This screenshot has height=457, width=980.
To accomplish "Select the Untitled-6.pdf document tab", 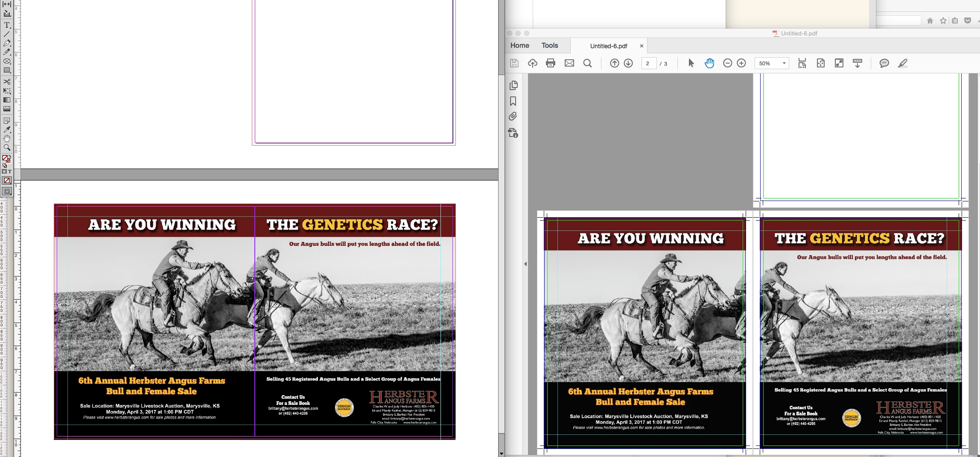I will (x=609, y=46).
